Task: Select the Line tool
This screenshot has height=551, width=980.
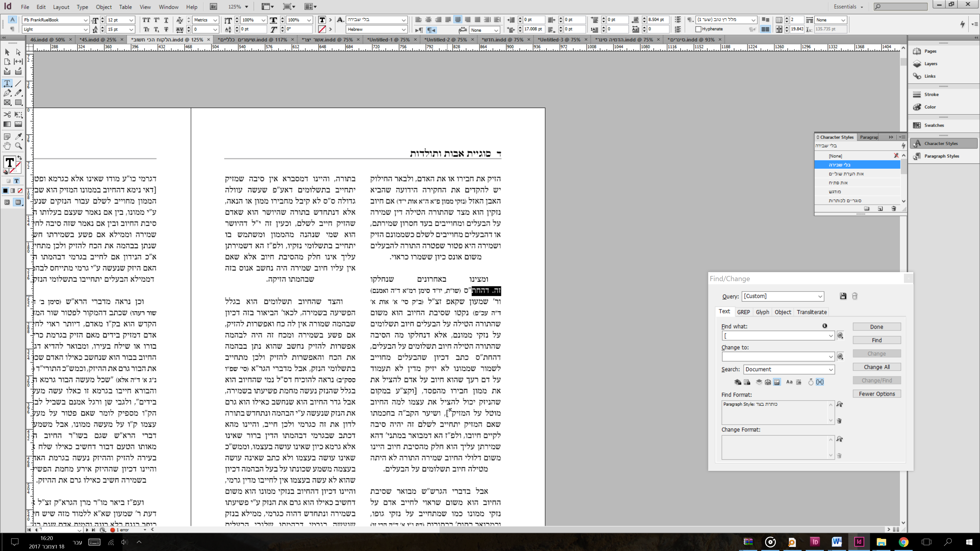Action: [x=18, y=83]
